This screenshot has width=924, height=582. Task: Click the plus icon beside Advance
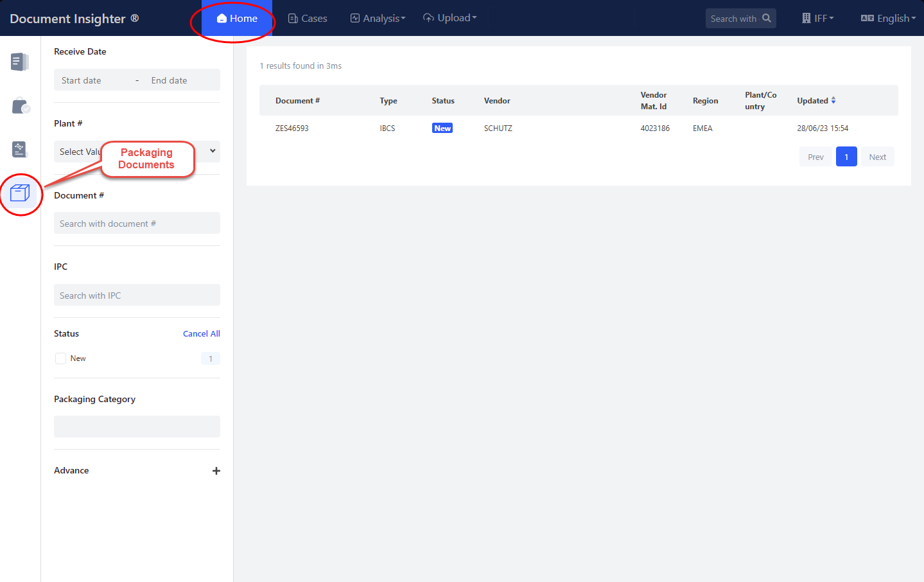216,471
